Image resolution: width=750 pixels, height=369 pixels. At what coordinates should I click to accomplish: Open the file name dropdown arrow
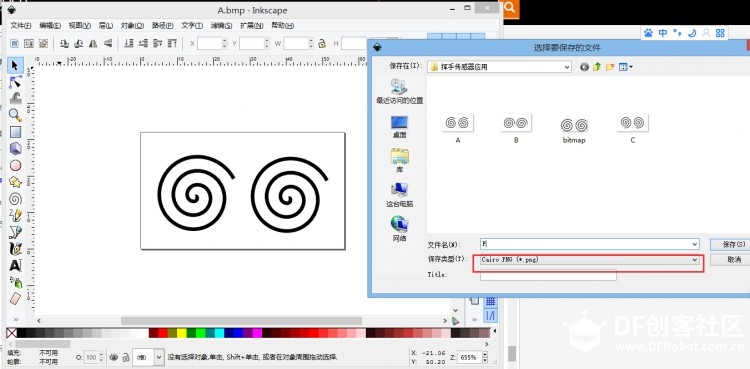point(695,244)
